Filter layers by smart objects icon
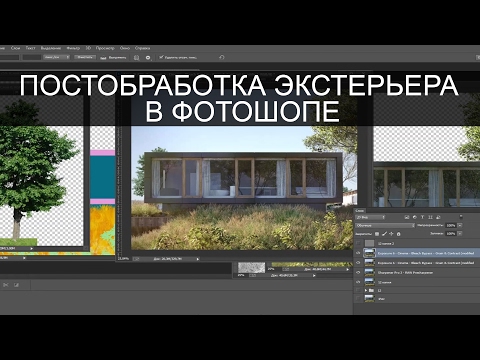Image resolution: width=480 pixels, height=360 pixels. pos(438,217)
